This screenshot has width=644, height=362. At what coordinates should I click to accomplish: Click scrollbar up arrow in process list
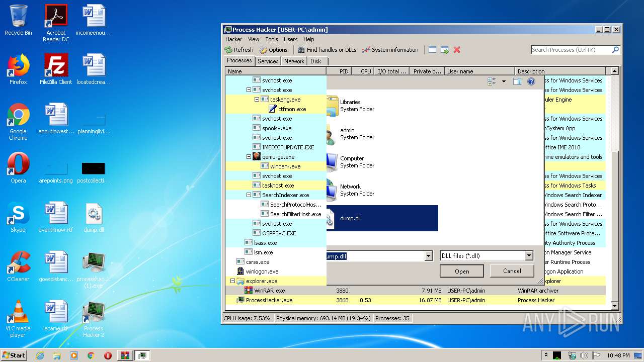coord(614,71)
